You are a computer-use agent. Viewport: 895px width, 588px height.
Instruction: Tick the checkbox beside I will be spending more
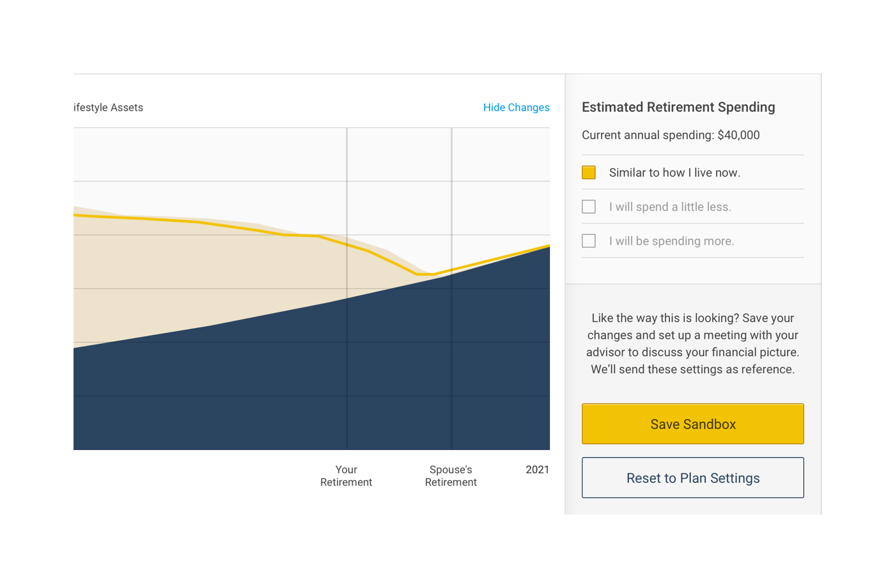589,241
